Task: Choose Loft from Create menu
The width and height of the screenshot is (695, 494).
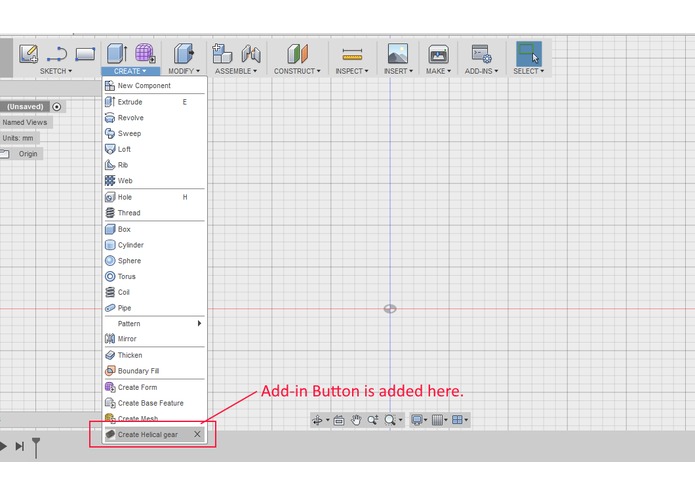Action: (x=154, y=149)
